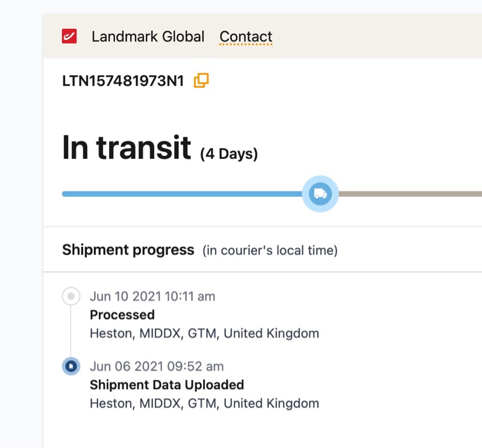
Task: Click the Jun 06 2021 09:52 am timestamp
Action: (x=157, y=366)
